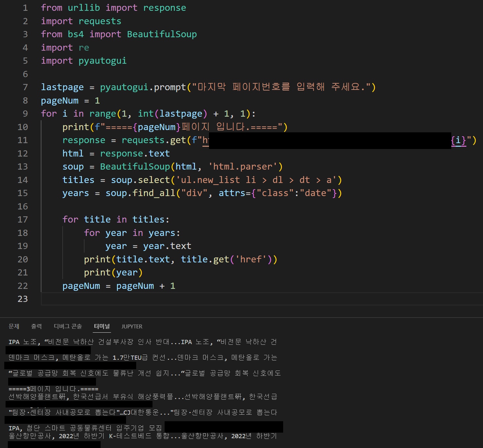Open the JUPYTER panel tab
Viewport: 483px width, 448px height.
132,326
